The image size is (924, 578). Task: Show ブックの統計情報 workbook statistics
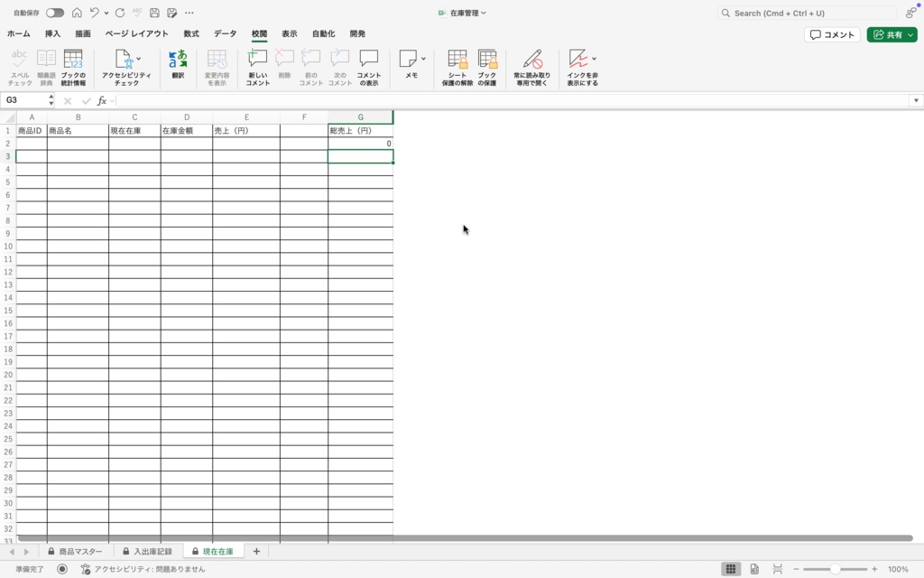(73, 67)
